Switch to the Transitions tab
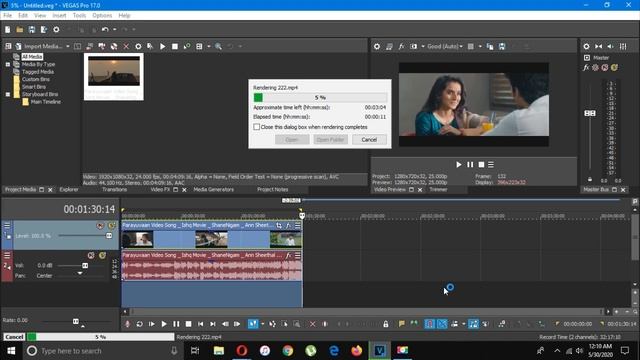 coord(114,189)
